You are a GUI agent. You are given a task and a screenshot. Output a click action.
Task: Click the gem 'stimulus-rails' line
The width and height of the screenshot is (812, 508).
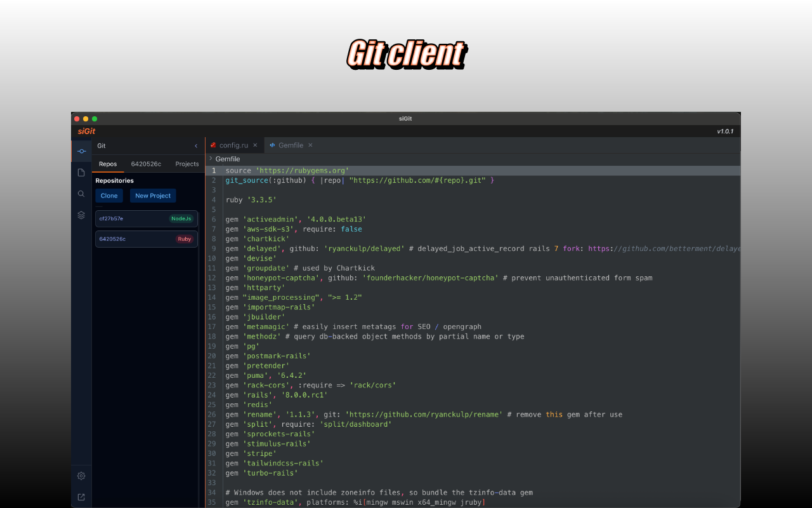[x=268, y=444]
